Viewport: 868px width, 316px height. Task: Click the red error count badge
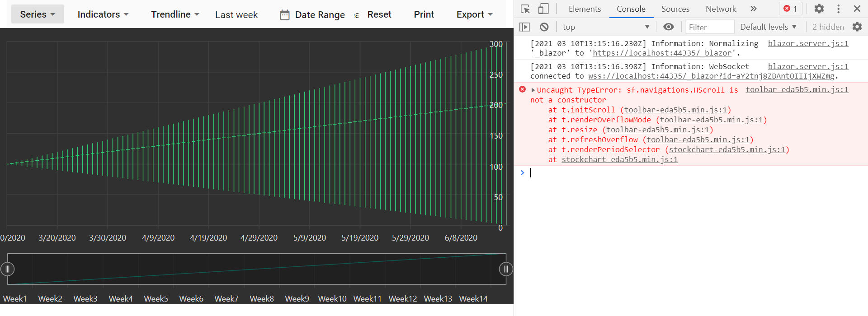click(x=790, y=9)
